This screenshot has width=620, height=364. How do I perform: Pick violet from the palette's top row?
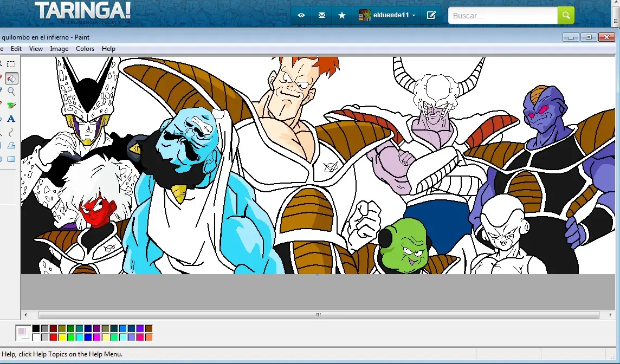click(140, 328)
